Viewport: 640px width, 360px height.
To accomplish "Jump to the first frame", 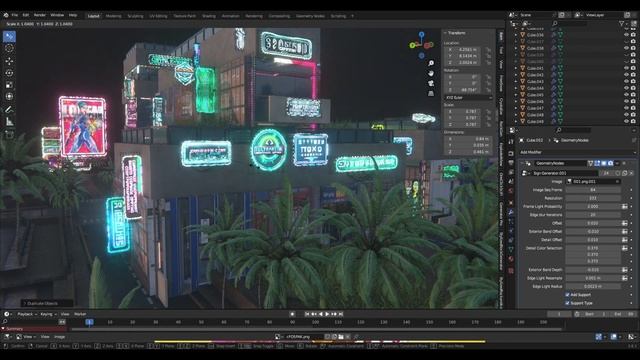I will 307,314.
